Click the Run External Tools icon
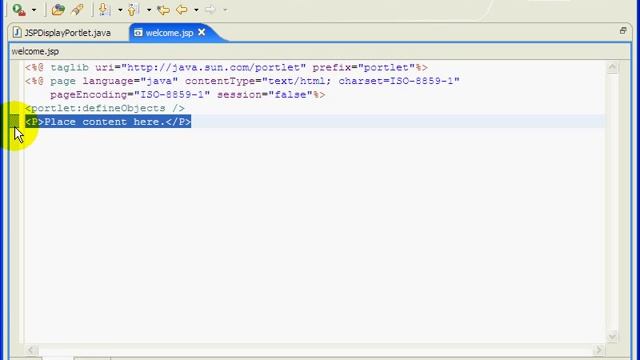The width and height of the screenshot is (640, 360). [x=19, y=9]
